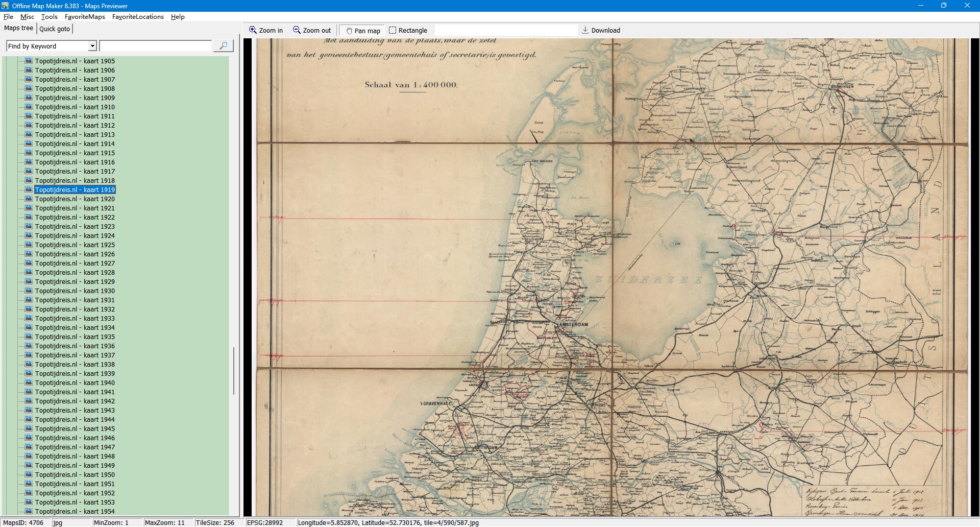Screen dimensions: 980x527
Task: Click the Download arrow icon
Action: coord(585,30)
